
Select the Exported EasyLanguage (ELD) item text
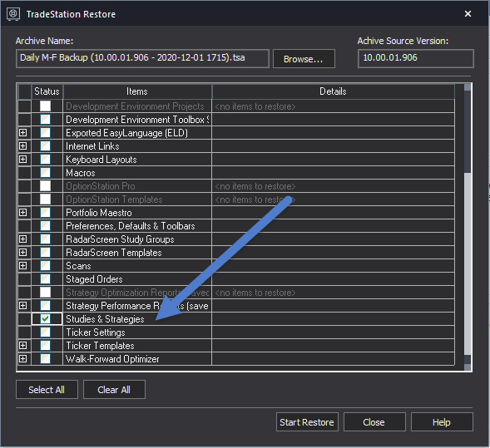coord(127,133)
